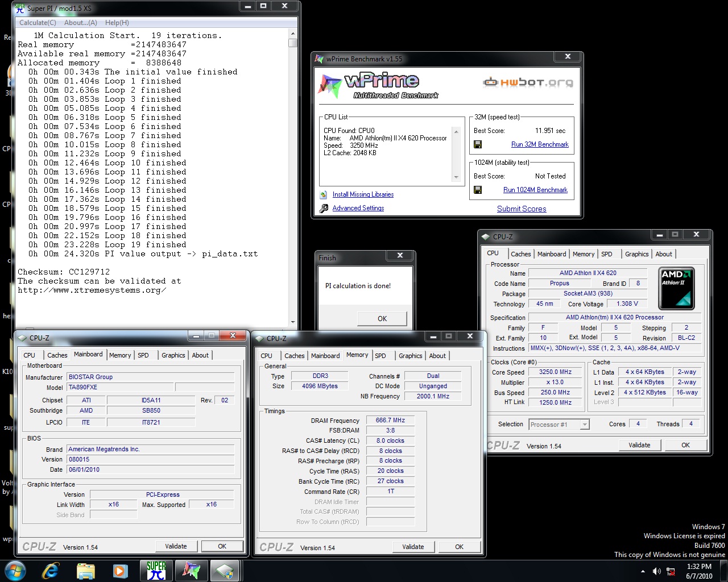The image size is (728, 582).
Task: Click Submit Scores link in wPrime
Action: [x=522, y=209]
